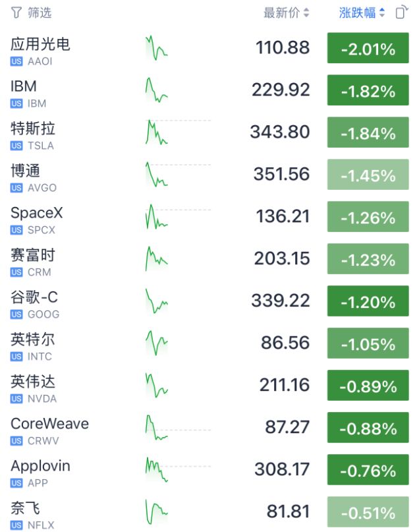Open the TSLA mini trend chart
The image size is (417, 532).
[x=157, y=132]
